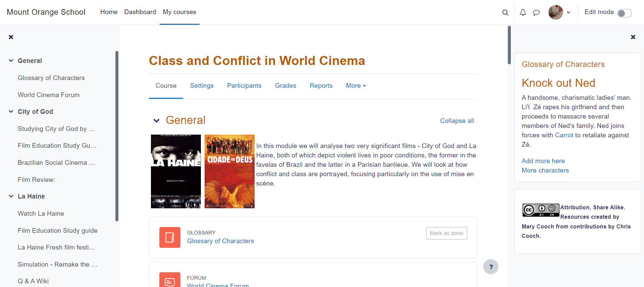This screenshot has width=644, height=287.
Task: Collapse the City of God sidebar section
Action: tap(11, 112)
